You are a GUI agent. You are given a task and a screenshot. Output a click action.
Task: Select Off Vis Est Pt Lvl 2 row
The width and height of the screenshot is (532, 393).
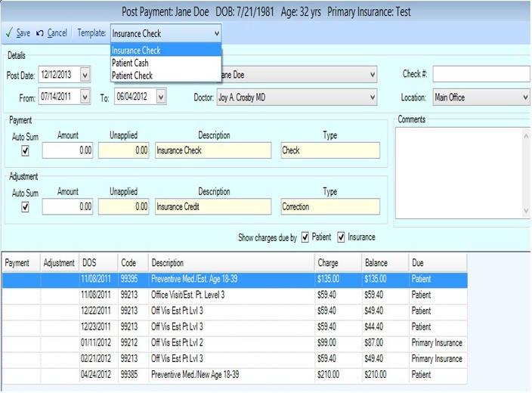pyautogui.click(x=235, y=343)
